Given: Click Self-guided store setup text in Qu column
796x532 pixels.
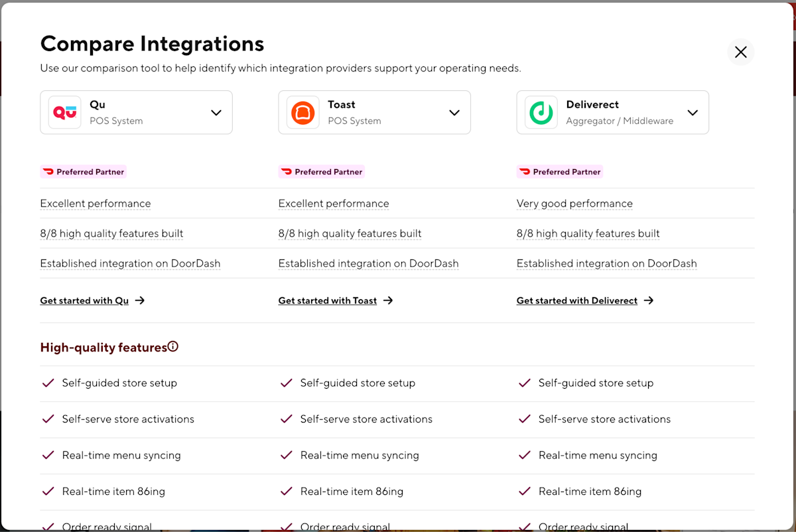Looking at the screenshot, I should (119, 383).
